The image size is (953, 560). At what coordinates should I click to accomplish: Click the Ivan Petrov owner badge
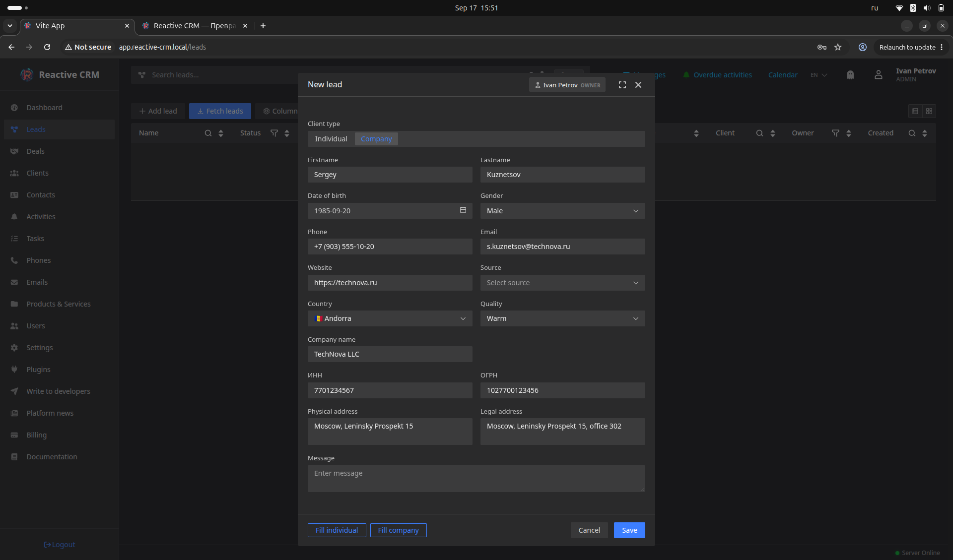[x=567, y=85]
